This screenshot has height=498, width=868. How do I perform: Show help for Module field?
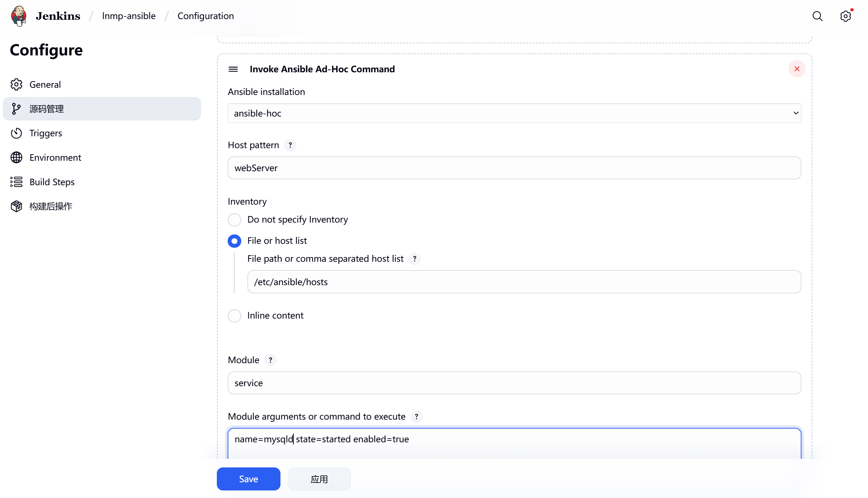coord(270,360)
